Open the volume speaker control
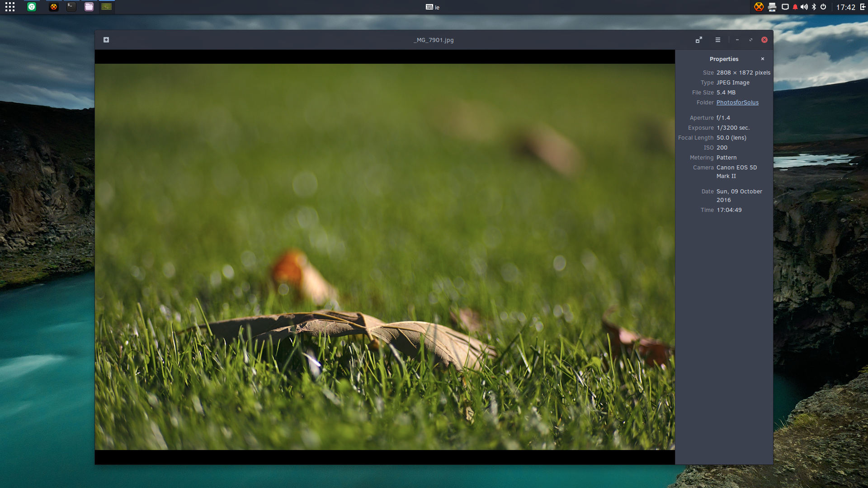Viewport: 868px width, 488px height. pos(804,7)
